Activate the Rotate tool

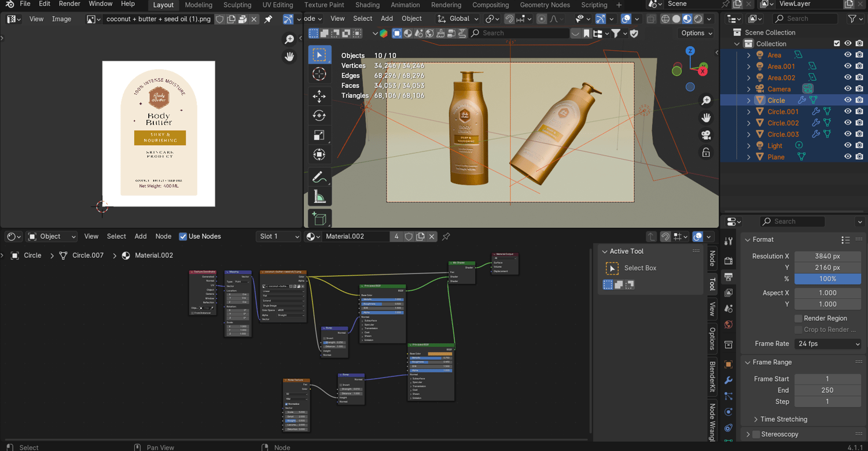pyautogui.click(x=319, y=116)
